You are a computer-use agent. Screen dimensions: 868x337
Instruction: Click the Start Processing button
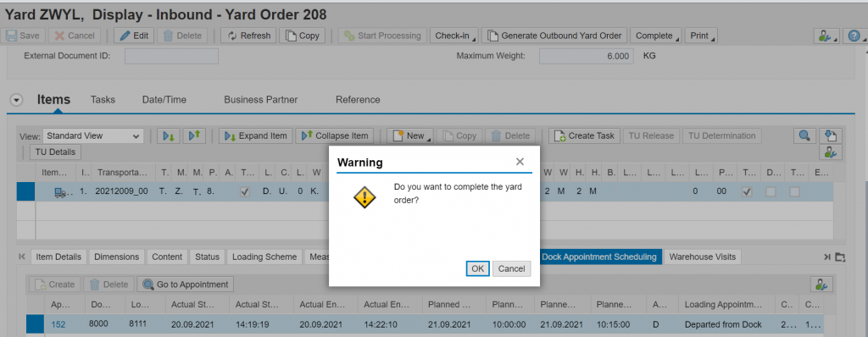[x=382, y=36]
